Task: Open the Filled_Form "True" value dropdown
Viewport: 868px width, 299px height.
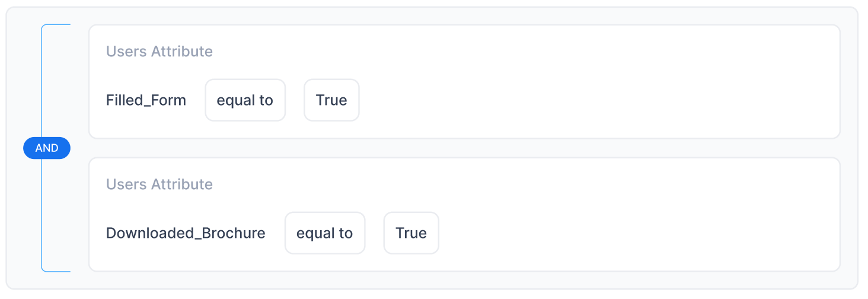Action: tap(331, 100)
